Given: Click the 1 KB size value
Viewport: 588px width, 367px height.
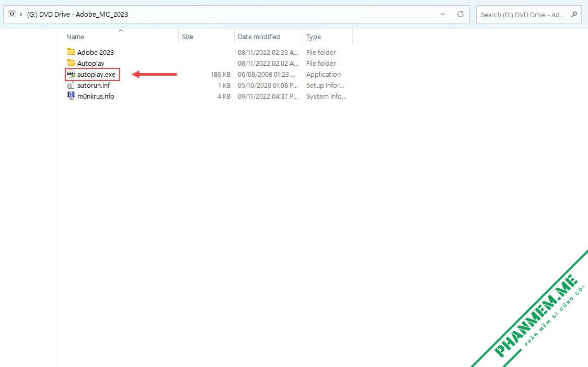Looking at the screenshot, I should [224, 85].
